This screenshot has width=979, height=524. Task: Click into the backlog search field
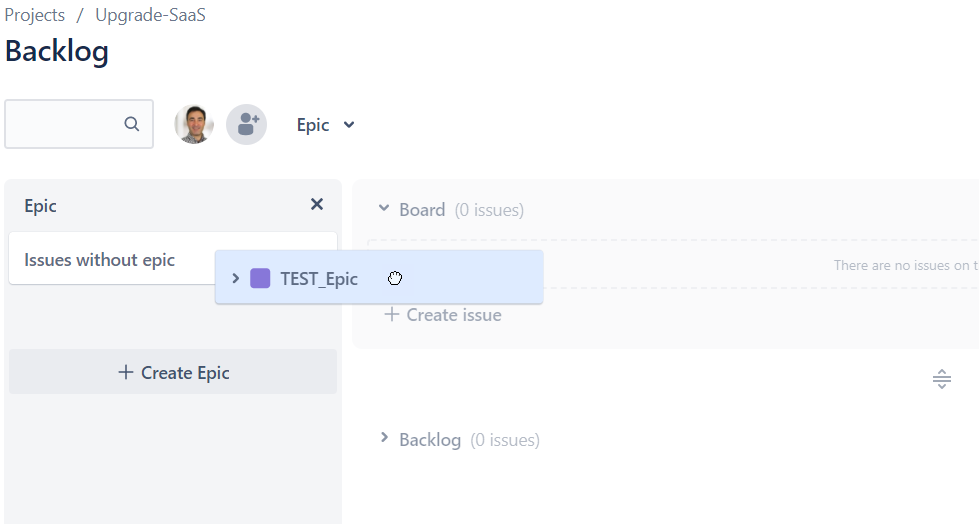pyautogui.click(x=64, y=124)
